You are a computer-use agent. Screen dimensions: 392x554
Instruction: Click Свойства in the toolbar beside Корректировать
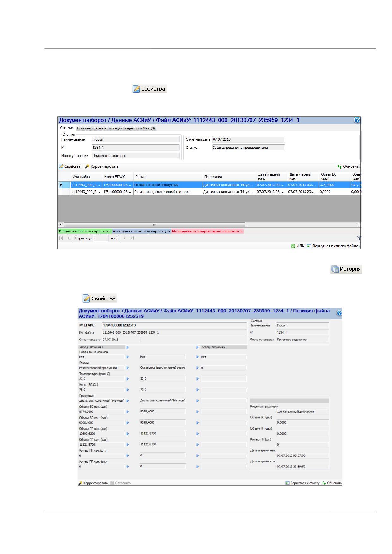pos(70,166)
